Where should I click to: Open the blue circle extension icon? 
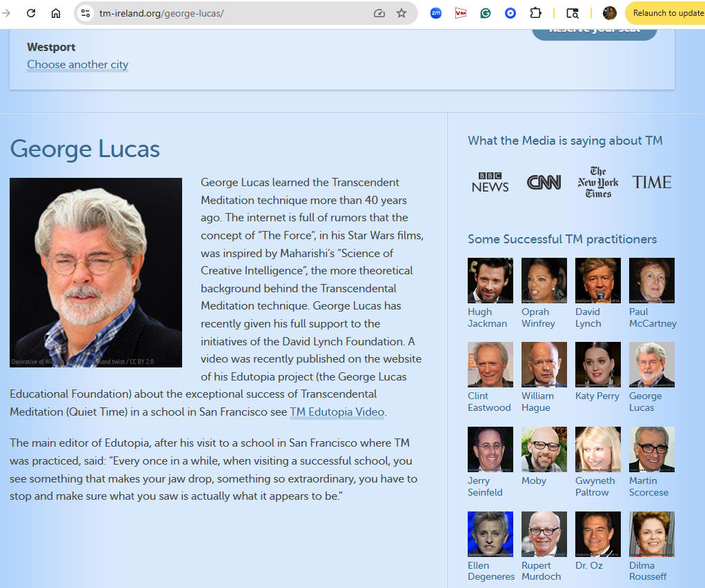(510, 13)
